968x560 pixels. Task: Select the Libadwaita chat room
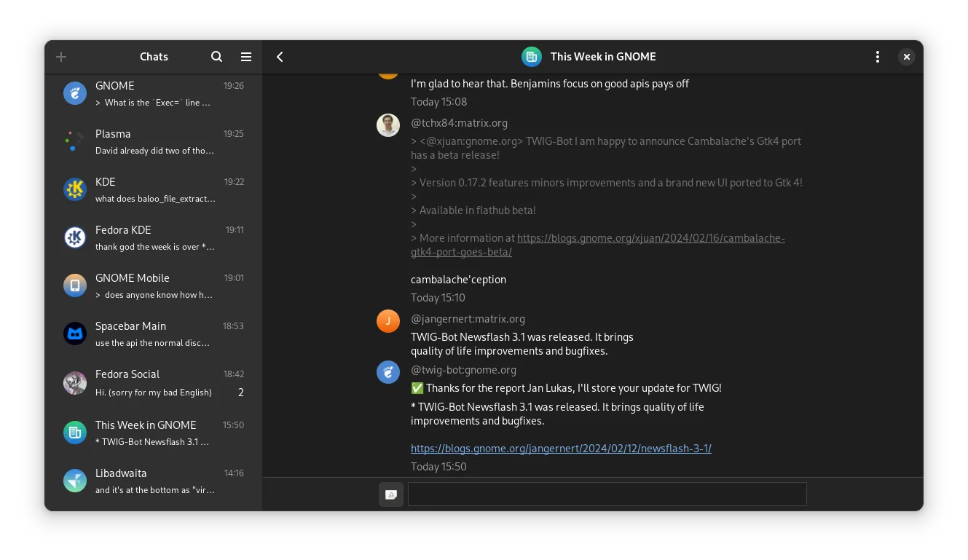pyautogui.click(x=154, y=481)
